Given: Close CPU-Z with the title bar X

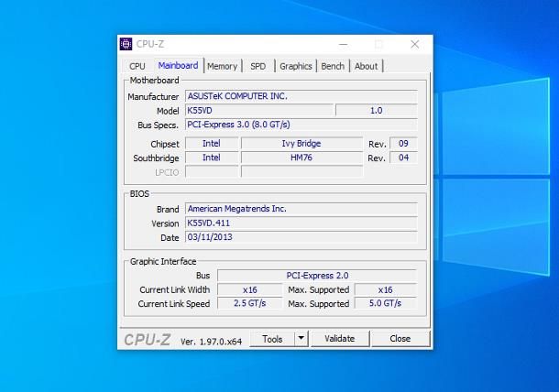Looking at the screenshot, I should pyautogui.click(x=414, y=44).
